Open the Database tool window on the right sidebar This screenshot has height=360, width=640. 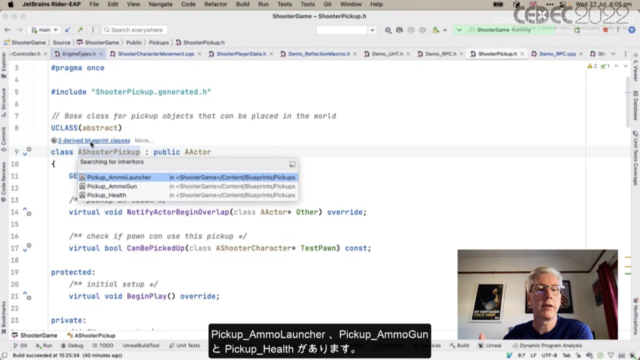click(x=636, y=105)
